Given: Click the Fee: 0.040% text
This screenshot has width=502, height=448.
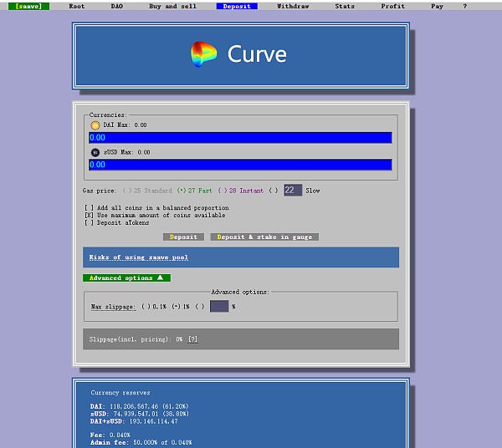Looking at the screenshot, I should point(110,435).
